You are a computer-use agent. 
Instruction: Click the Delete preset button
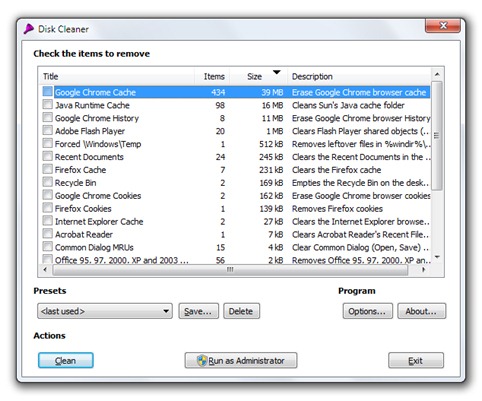pyautogui.click(x=241, y=311)
